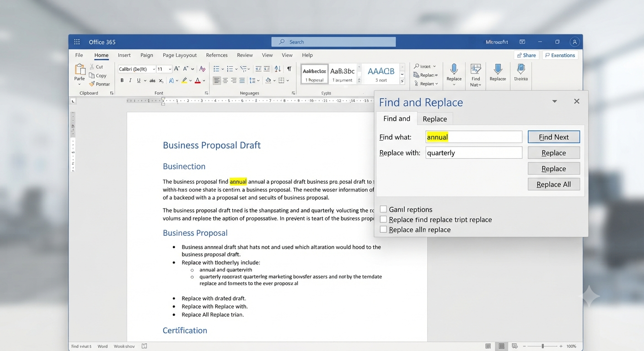This screenshot has width=644, height=351.
Task: Open font color red picker arrow
Action: pos(204,80)
